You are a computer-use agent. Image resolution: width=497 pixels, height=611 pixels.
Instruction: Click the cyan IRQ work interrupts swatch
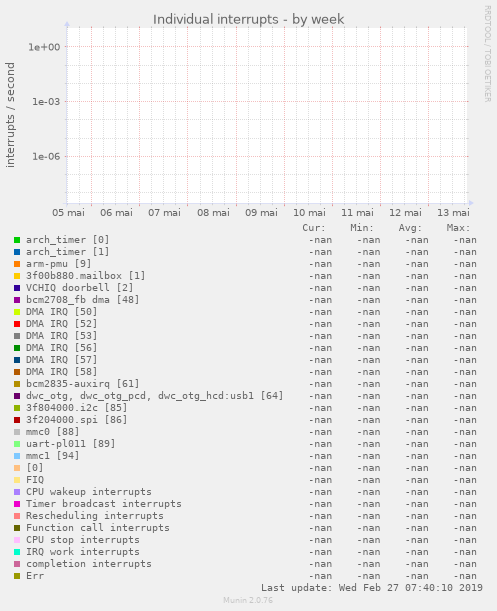[x=17, y=552]
